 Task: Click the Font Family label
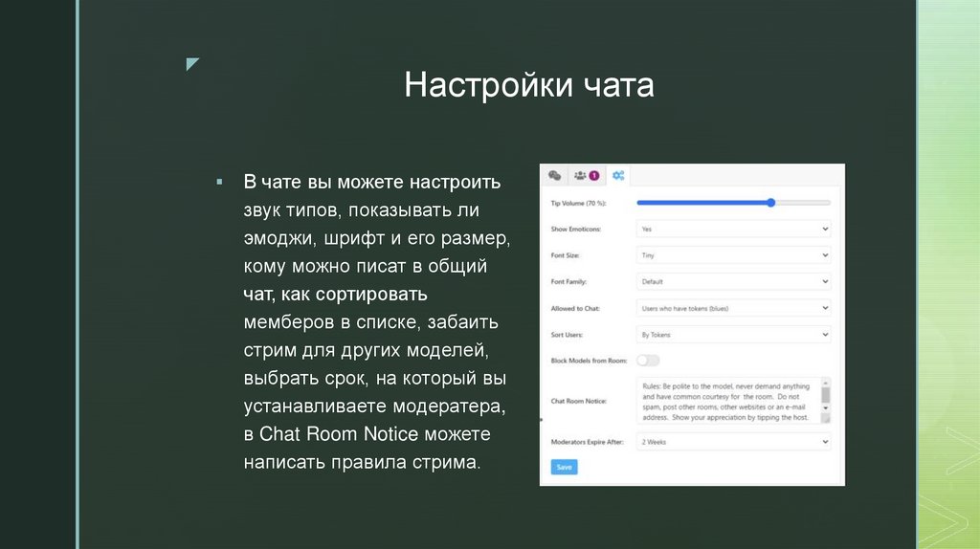pyautogui.click(x=568, y=282)
